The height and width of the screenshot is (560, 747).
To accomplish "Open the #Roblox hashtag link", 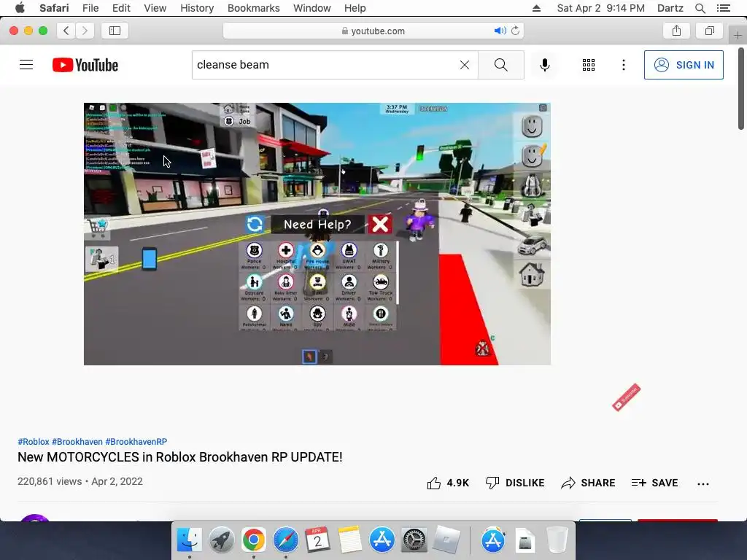I will pyautogui.click(x=34, y=441).
